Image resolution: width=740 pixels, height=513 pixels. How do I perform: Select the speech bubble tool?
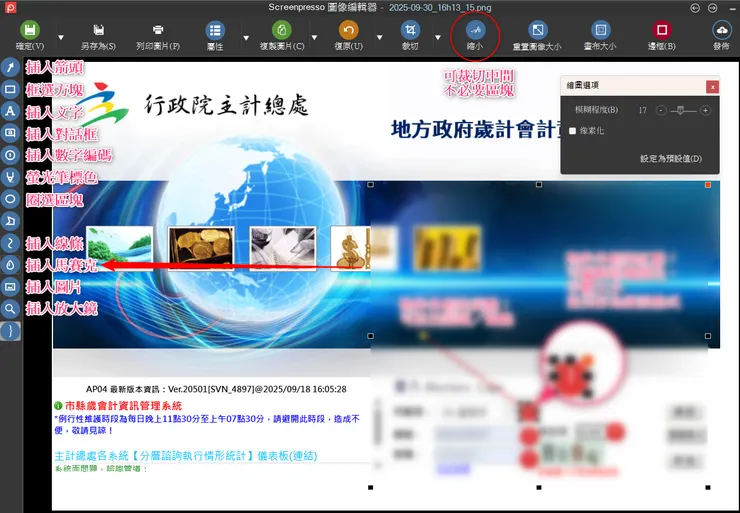(x=10, y=133)
